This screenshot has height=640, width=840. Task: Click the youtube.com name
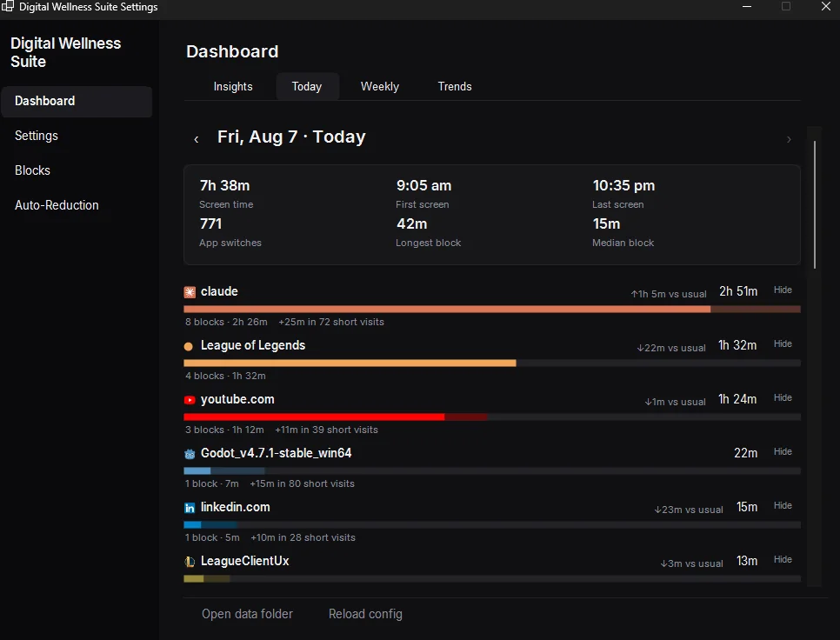[x=237, y=399]
